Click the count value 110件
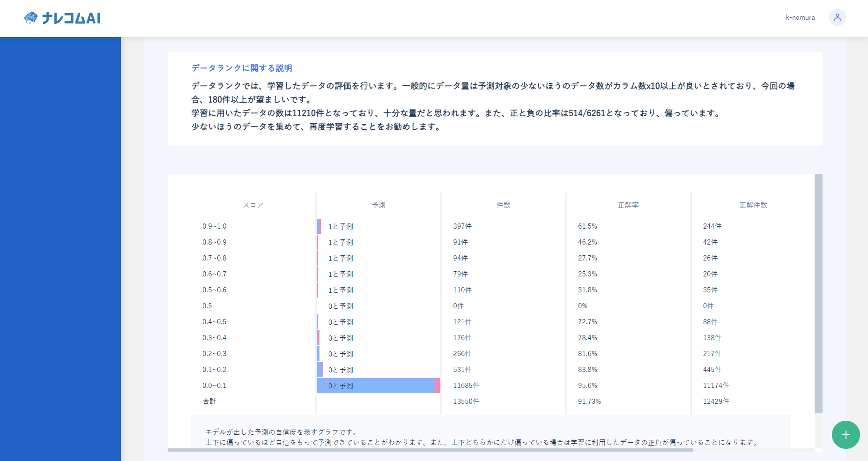 (462, 290)
